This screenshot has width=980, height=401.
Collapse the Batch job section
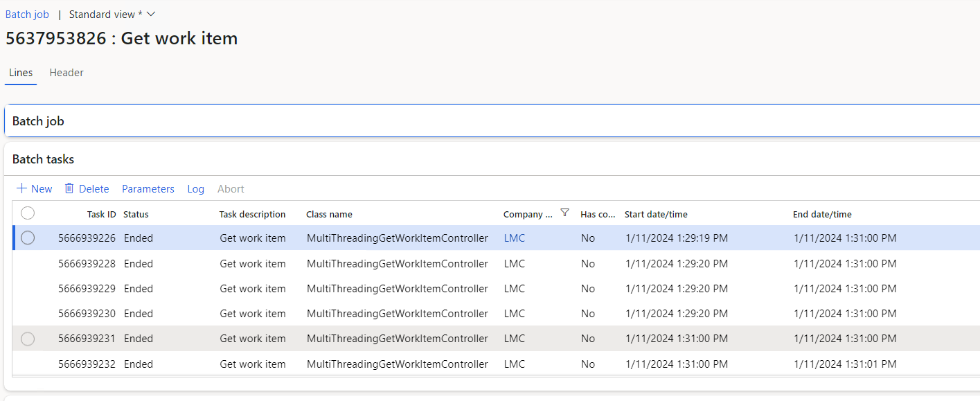pyautogui.click(x=38, y=121)
